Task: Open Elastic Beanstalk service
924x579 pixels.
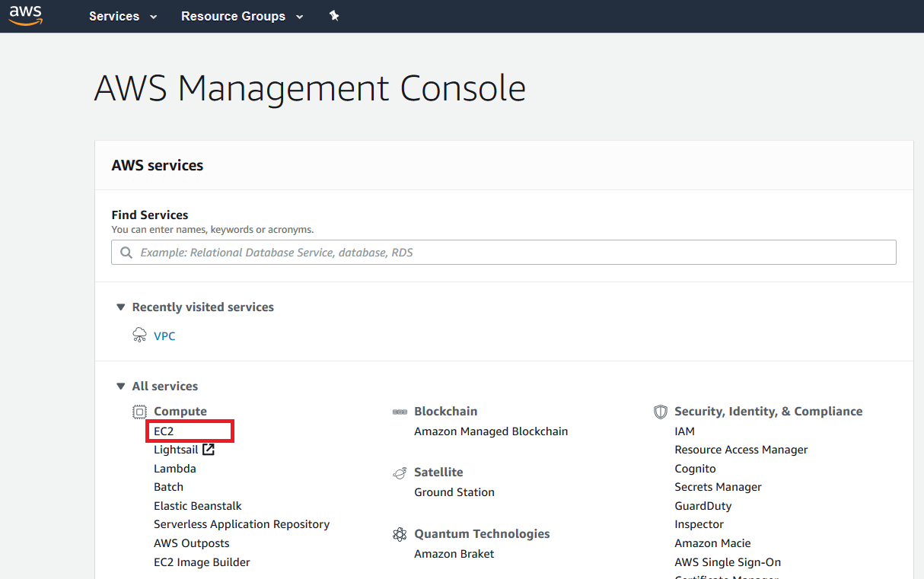Action: (x=198, y=506)
